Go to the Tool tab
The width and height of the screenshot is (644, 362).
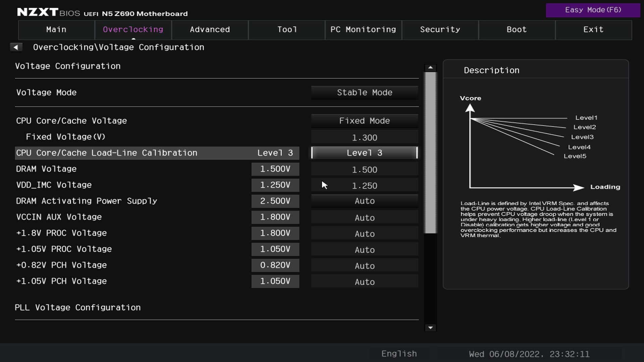click(287, 29)
